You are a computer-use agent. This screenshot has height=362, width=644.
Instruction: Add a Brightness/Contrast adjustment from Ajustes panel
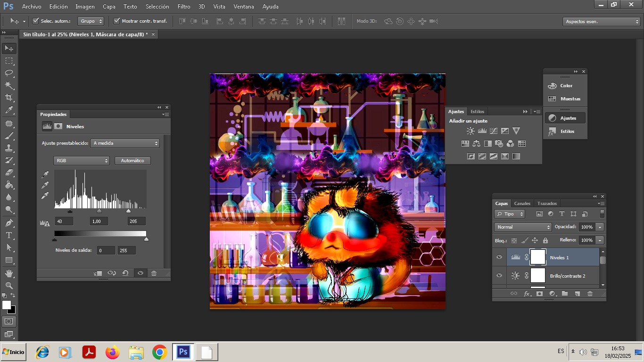[x=471, y=131]
